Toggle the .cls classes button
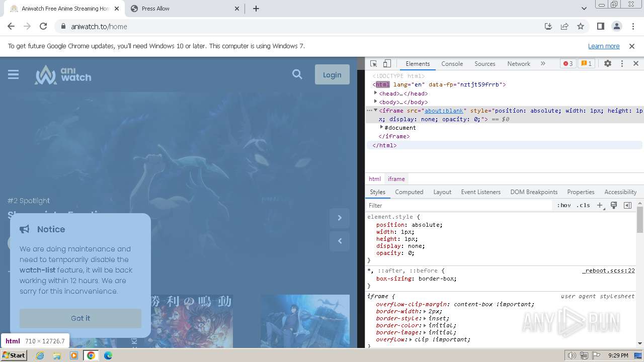644x362 pixels. pos(583,206)
